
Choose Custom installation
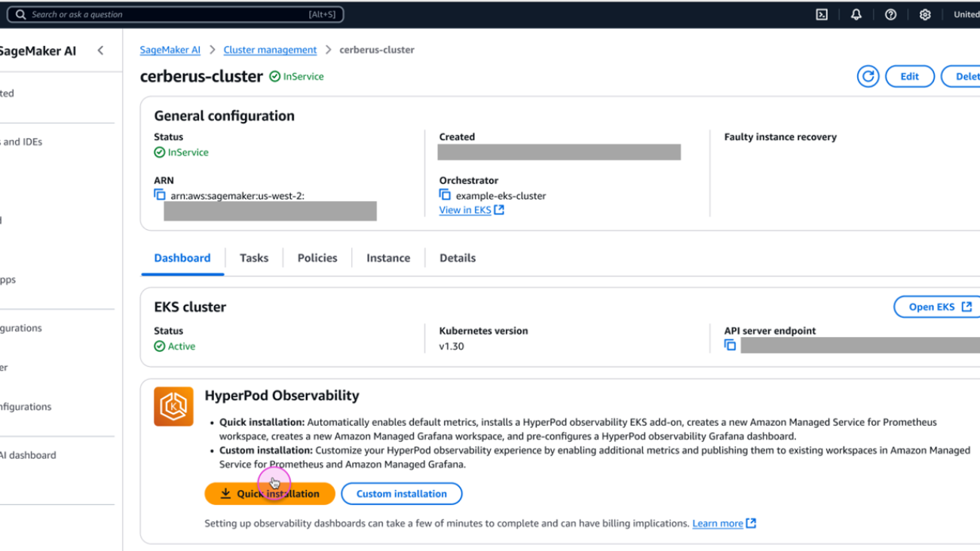(x=402, y=494)
